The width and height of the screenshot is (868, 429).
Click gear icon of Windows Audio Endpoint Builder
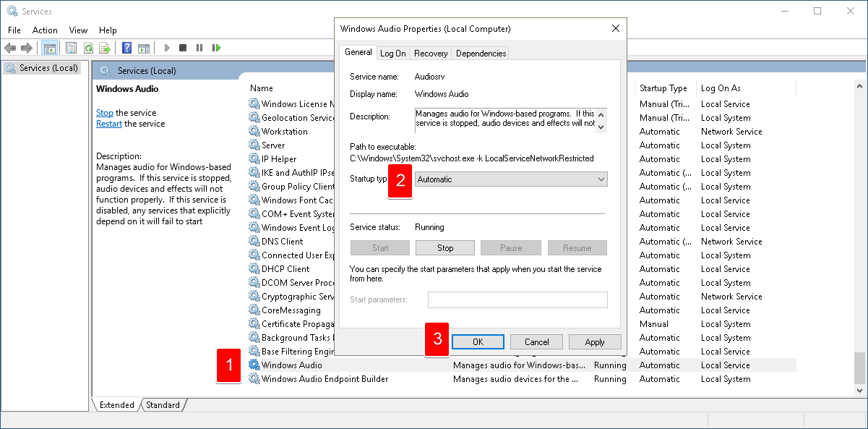254,379
